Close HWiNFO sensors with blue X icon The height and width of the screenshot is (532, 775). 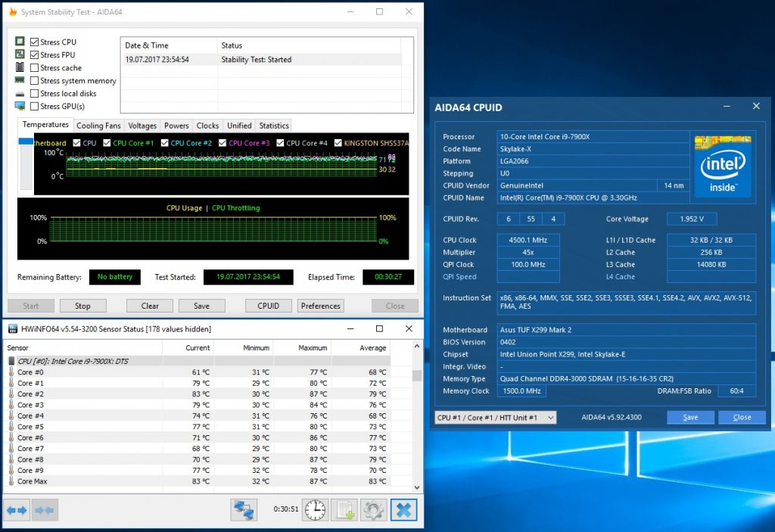click(x=404, y=510)
